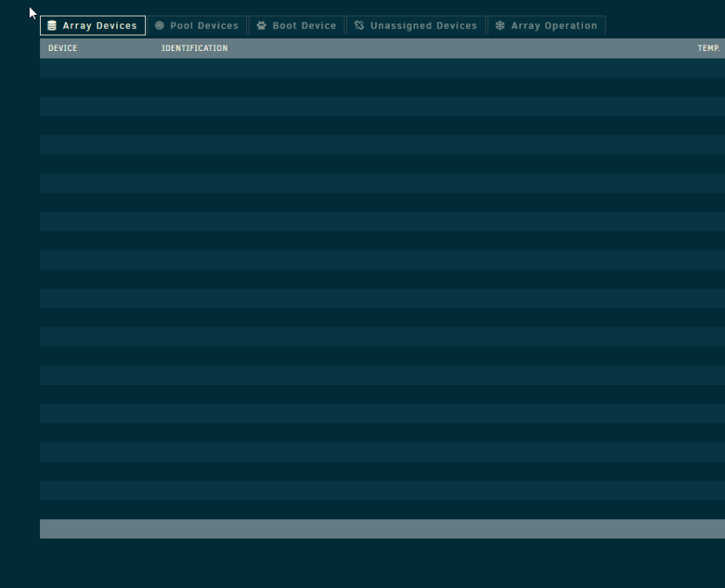Open the Pool Devices tab
725x588 pixels.
coord(197,25)
